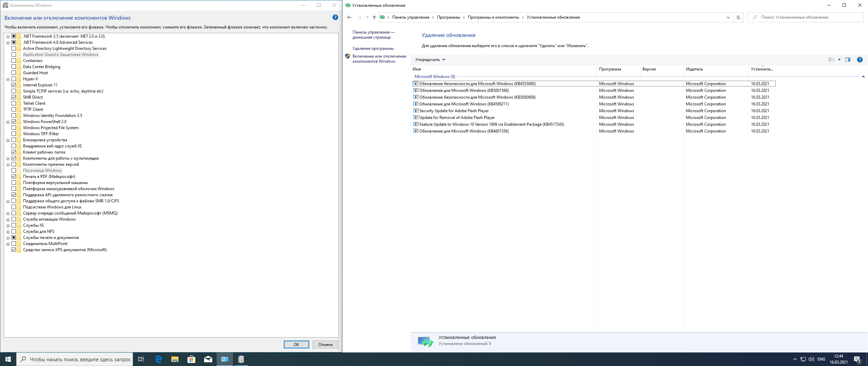Screen dimensions: 868x366
Task: Enable Подсистема Windows для Linux checkbox
Action: click(x=14, y=207)
